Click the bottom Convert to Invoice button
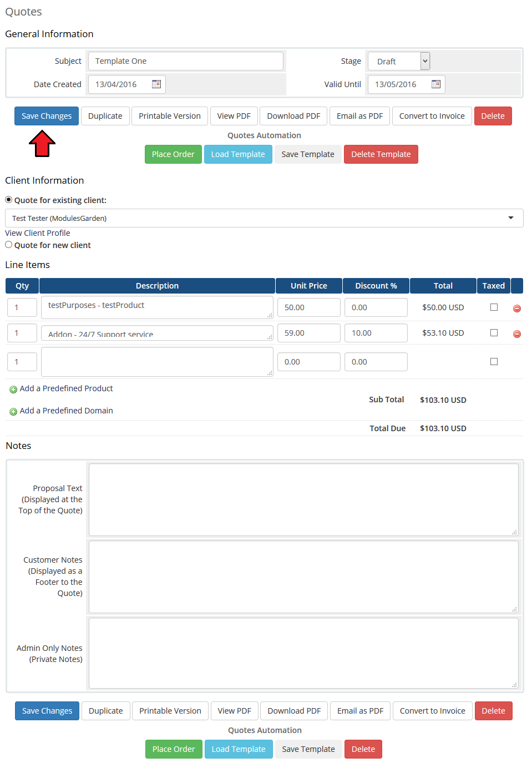532x768 pixels. pyautogui.click(x=433, y=711)
